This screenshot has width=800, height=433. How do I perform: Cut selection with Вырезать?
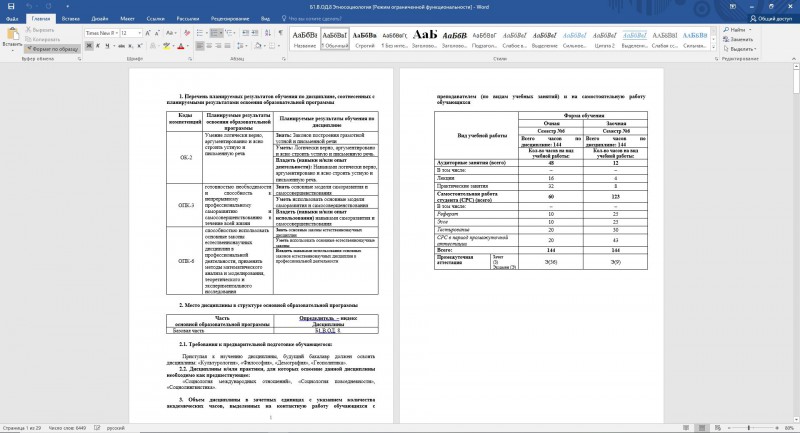click(40, 30)
